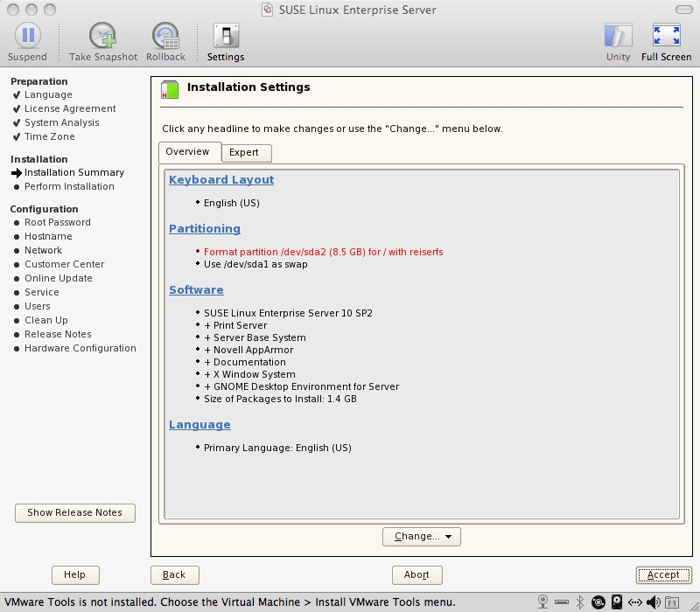This screenshot has width=700, height=612.
Task: Click Network step in sidebar
Action: pyautogui.click(x=43, y=250)
